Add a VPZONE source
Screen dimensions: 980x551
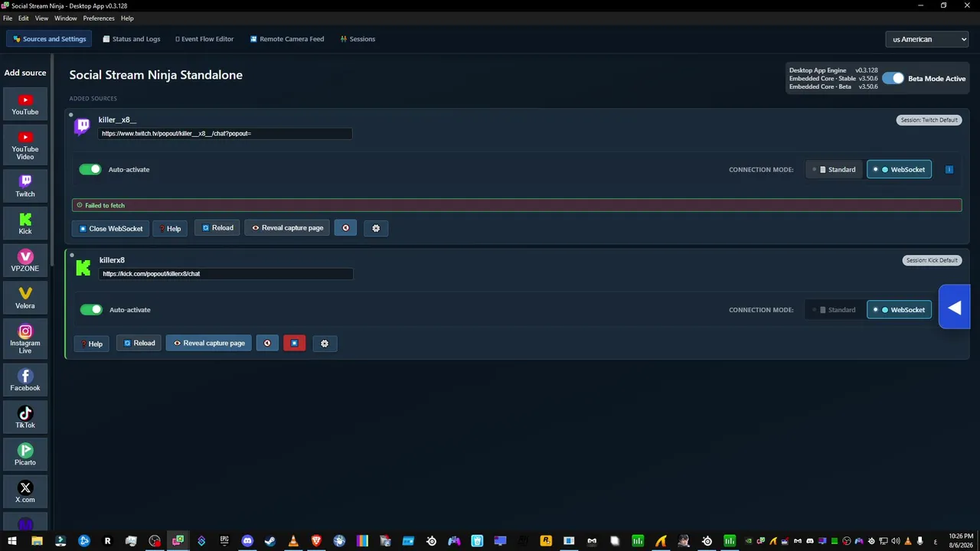[x=25, y=261]
